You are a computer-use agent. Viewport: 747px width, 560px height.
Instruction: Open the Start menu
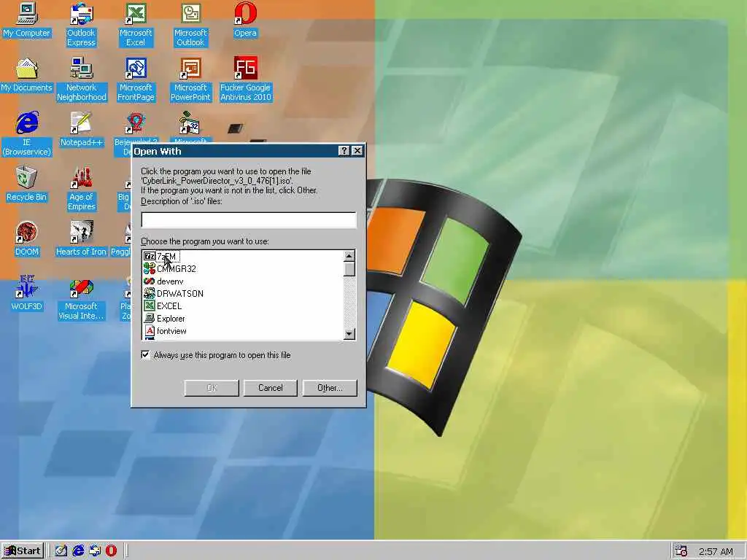pyautogui.click(x=23, y=551)
